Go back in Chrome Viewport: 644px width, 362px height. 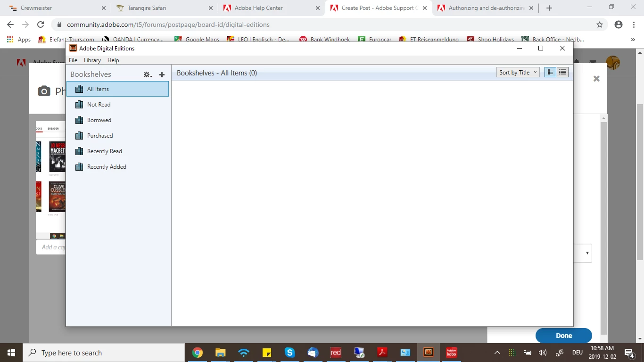click(x=10, y=25)
